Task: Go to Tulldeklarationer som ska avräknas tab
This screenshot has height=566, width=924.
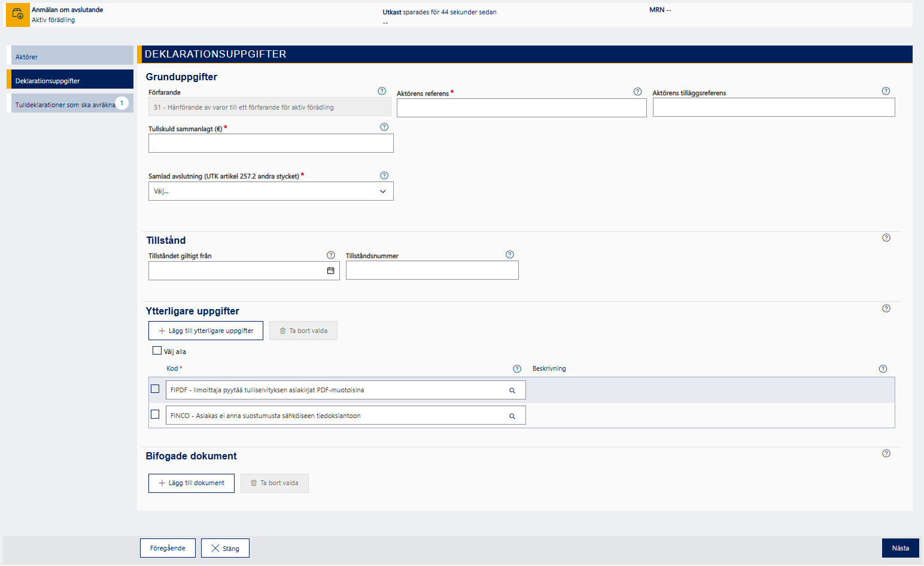Action: 66,104
